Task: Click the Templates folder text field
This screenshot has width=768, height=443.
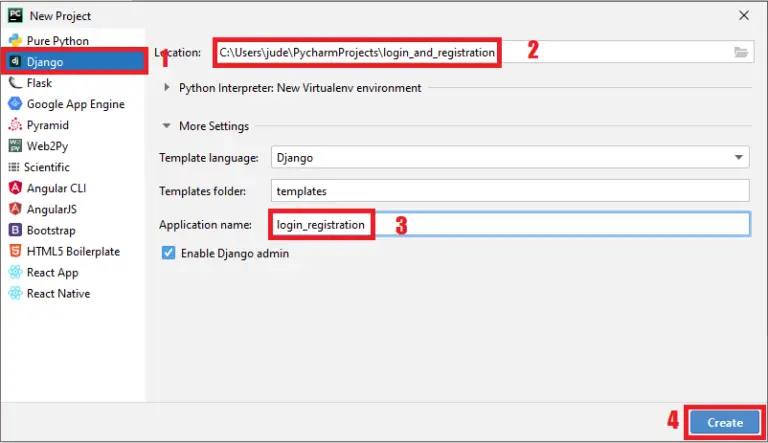Action: (510, 190)
